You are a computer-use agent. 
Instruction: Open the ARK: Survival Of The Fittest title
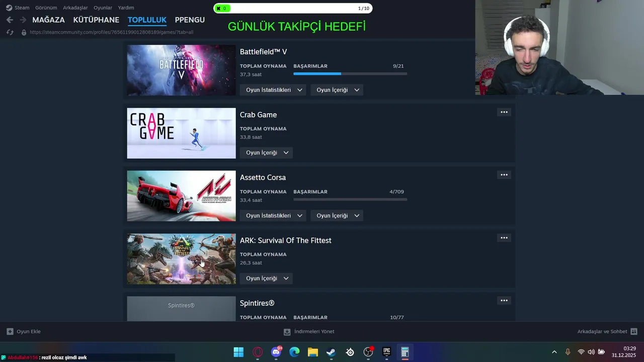pos(285,240)
